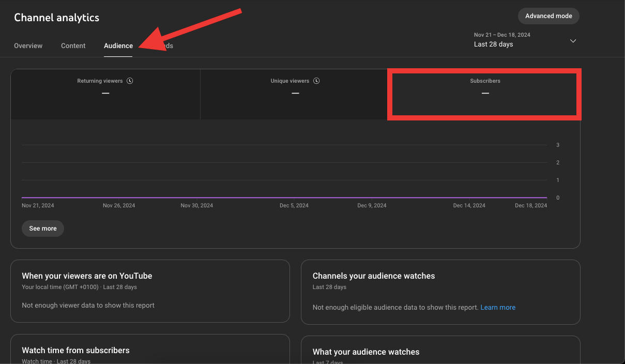
Task: Switch to the Content tab
Action: coord(73,45)
